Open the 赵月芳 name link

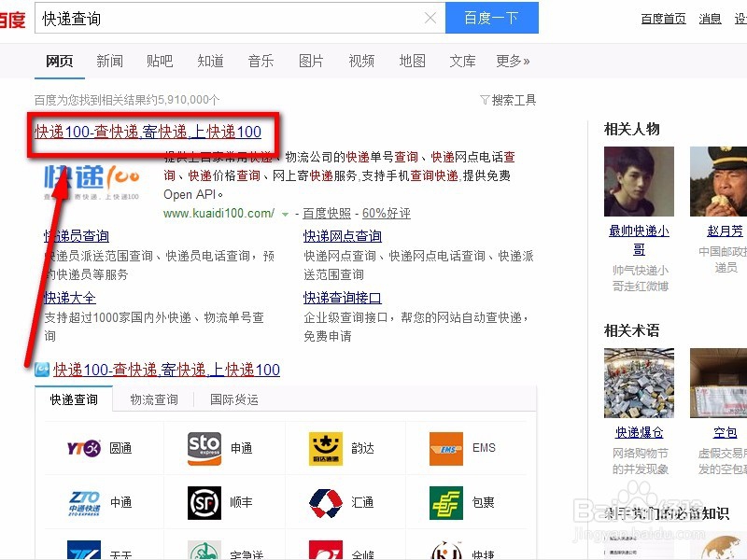click(x=726, y=231)
